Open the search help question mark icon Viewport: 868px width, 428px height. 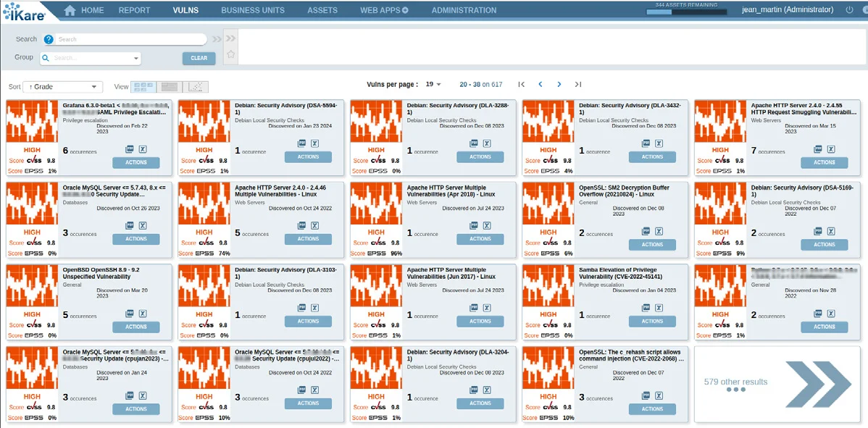point(49,39)
